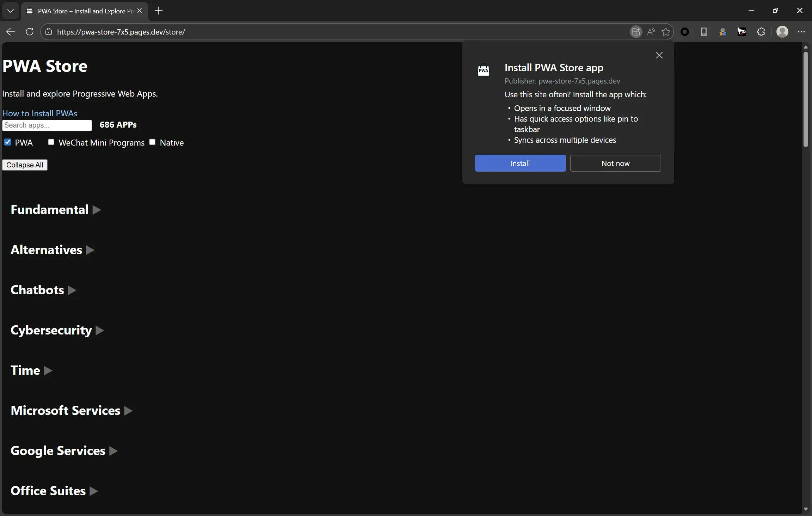Click Install in the PWA Store dialog
This screenshot has height=516, width=812.
[x=520, y=163]
